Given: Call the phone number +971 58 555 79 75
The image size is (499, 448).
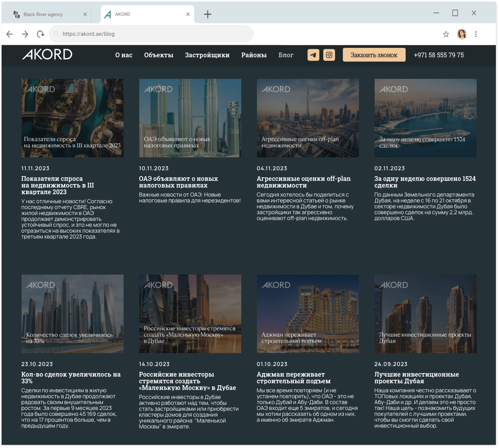Looking at the screenshot, I should (439, 55).
